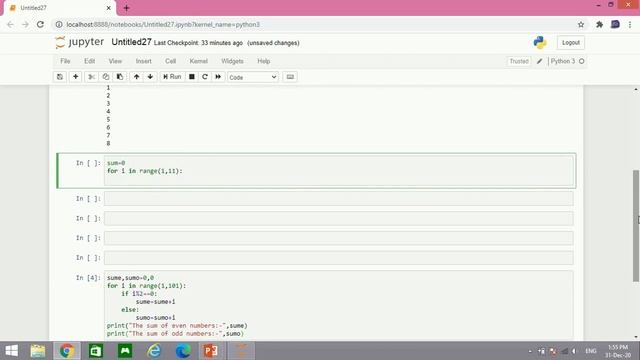The image size is (640, 360).
Task: Click the first empty code cell below the sum=0 cell
Action: 338,199
